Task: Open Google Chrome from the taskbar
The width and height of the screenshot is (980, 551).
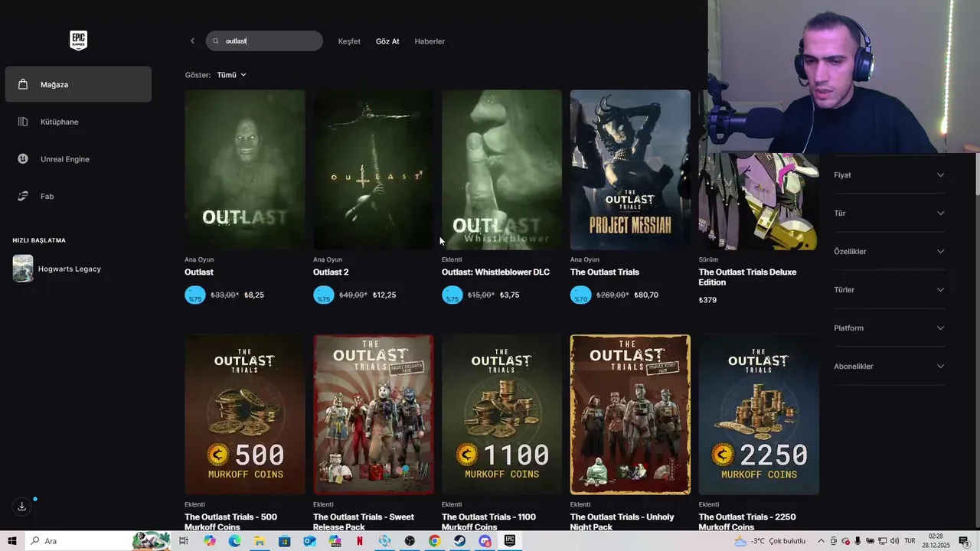Action: (x=435, y=541)
